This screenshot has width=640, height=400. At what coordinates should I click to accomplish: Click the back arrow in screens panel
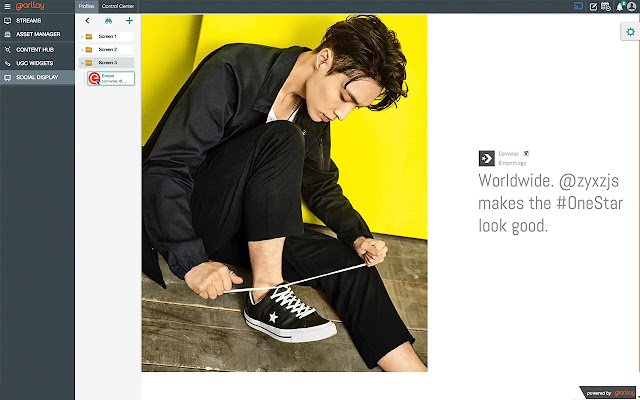(87, 20)
